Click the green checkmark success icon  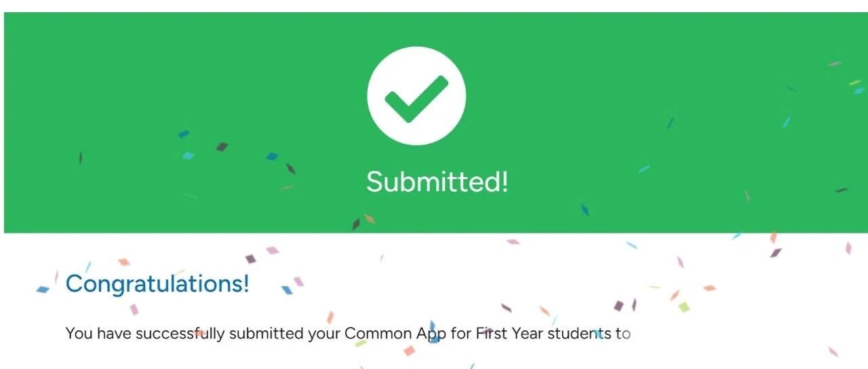pyautogui.click(x=416, y=96)
